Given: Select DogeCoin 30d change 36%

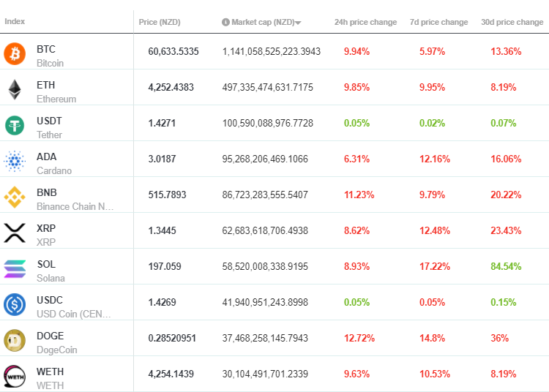Looking at the screenshot, I should (x=500, y=338).
